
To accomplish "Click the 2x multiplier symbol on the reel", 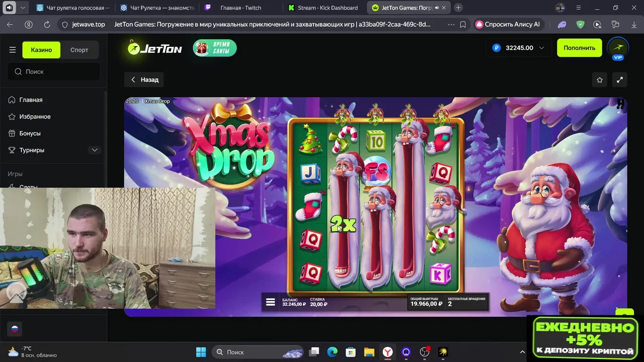I will coord(343,224).
